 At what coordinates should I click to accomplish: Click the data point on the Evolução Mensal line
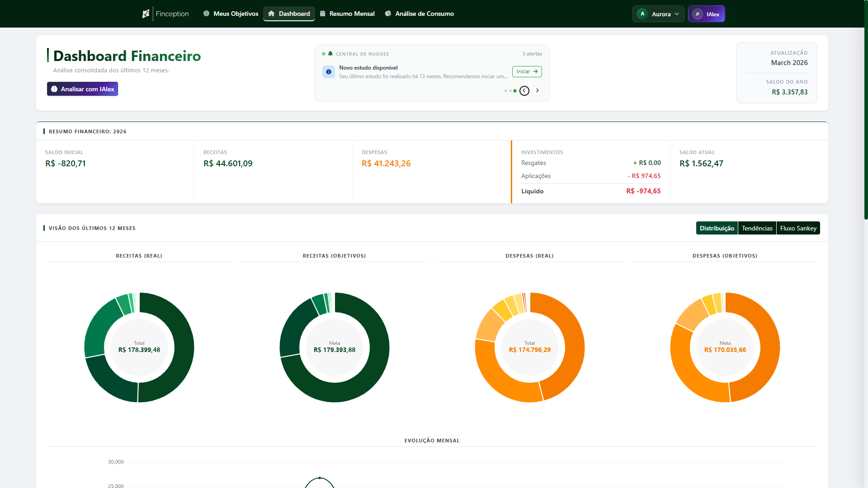(x=320, y=478)
